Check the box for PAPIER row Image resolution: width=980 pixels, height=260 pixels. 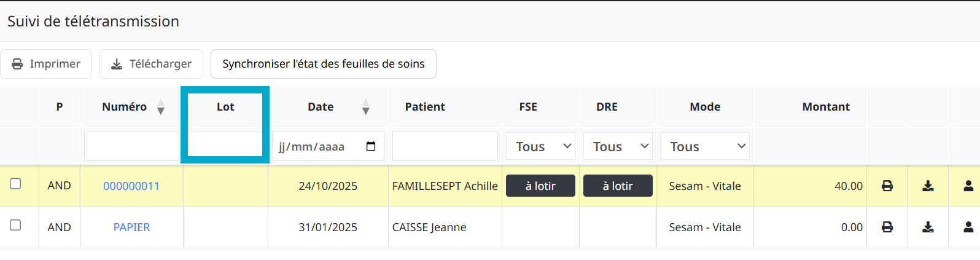coord(16,225)
